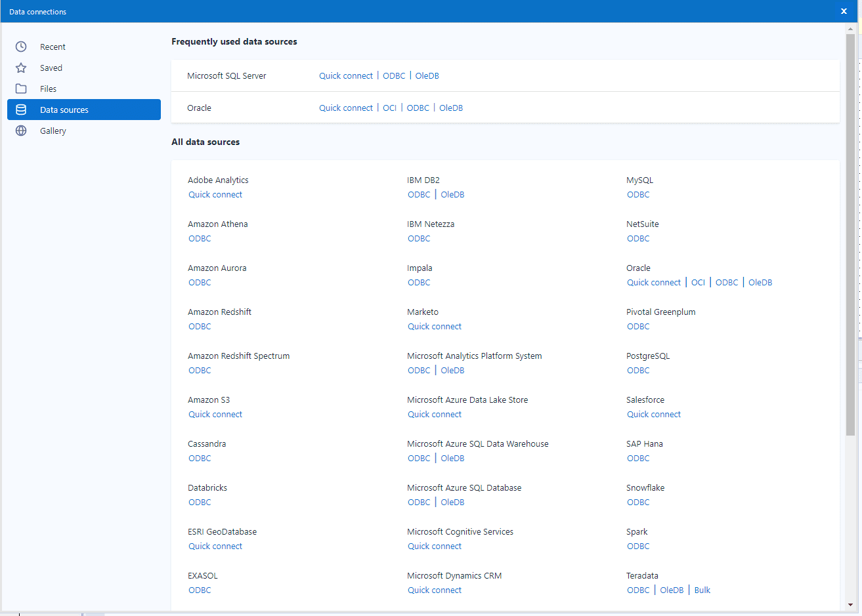Switch to the Recent connections list
The height and width of the screenshot is (616, 862).
(x=53, y=47)
